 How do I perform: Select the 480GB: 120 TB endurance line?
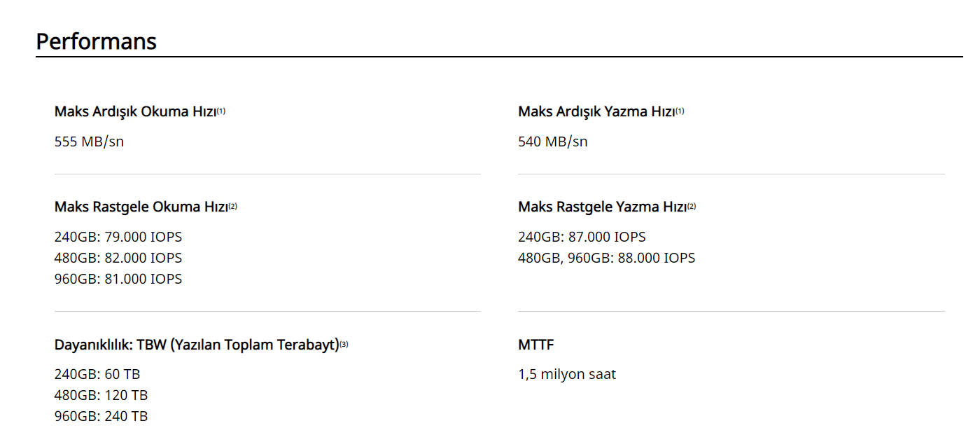pos(101,395)
